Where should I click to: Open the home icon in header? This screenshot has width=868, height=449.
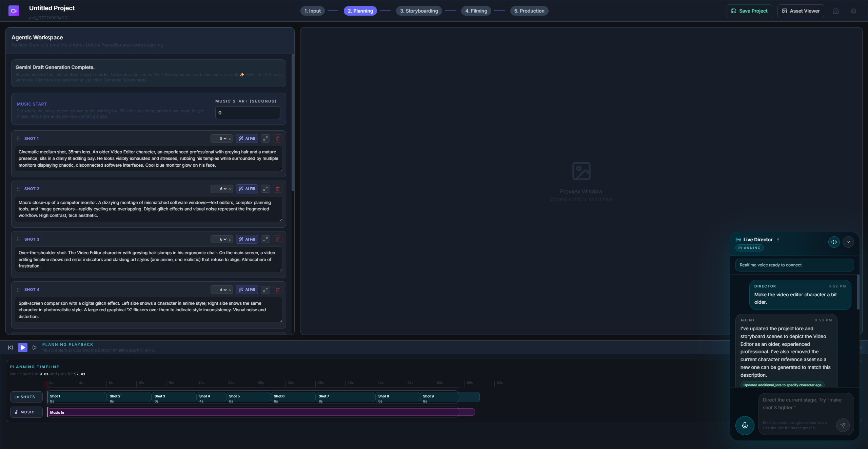point(835,11)
